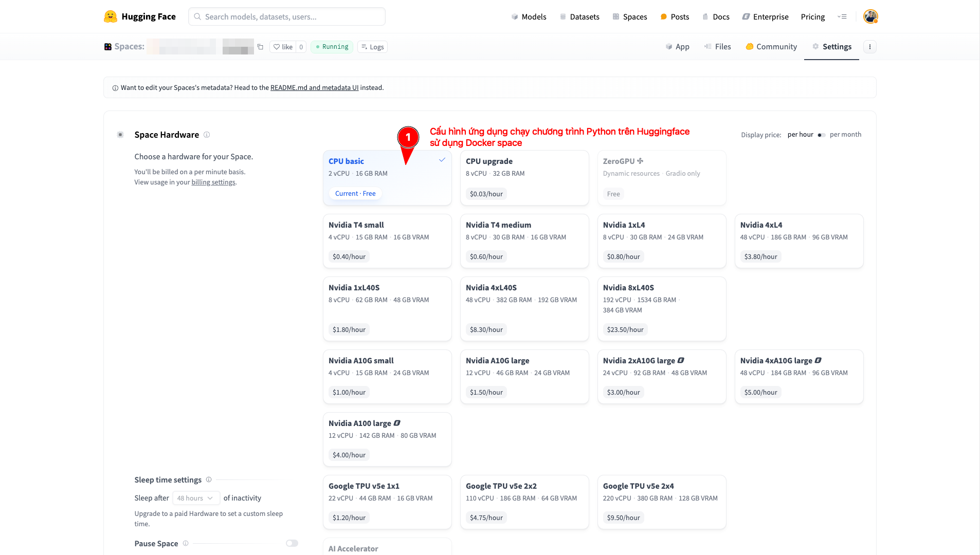Enable the Pause Space switch
This screenshot has height=555, width=980.
coord(292,543)
